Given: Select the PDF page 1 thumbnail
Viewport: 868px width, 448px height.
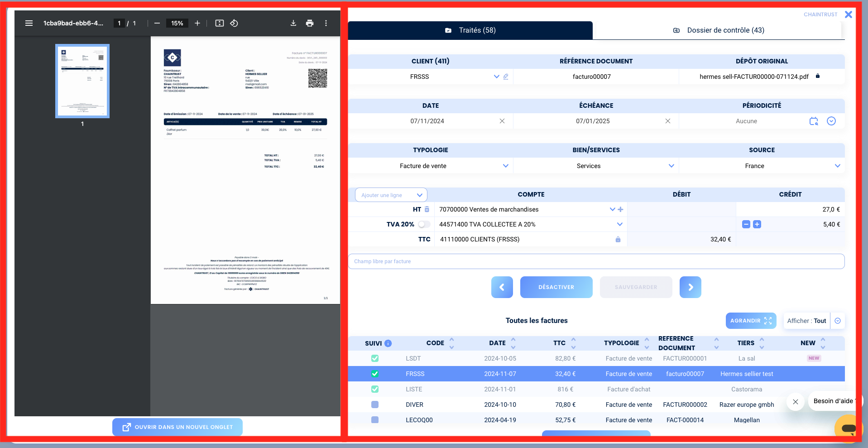Looking at the screenshot, I should tap(82, 81).
